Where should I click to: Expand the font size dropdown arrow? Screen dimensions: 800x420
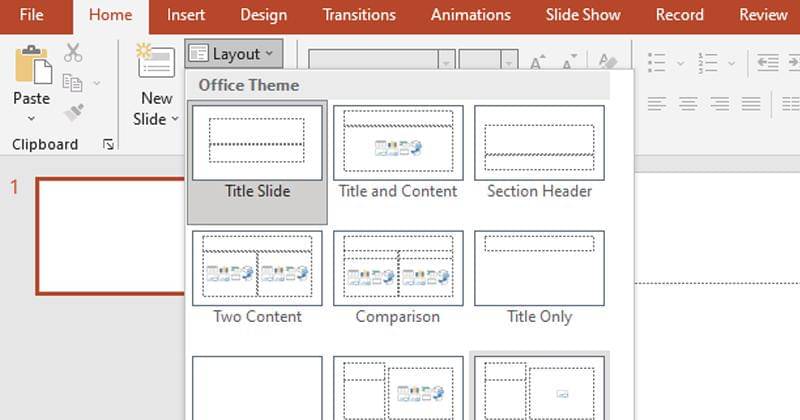pos(509,62)
